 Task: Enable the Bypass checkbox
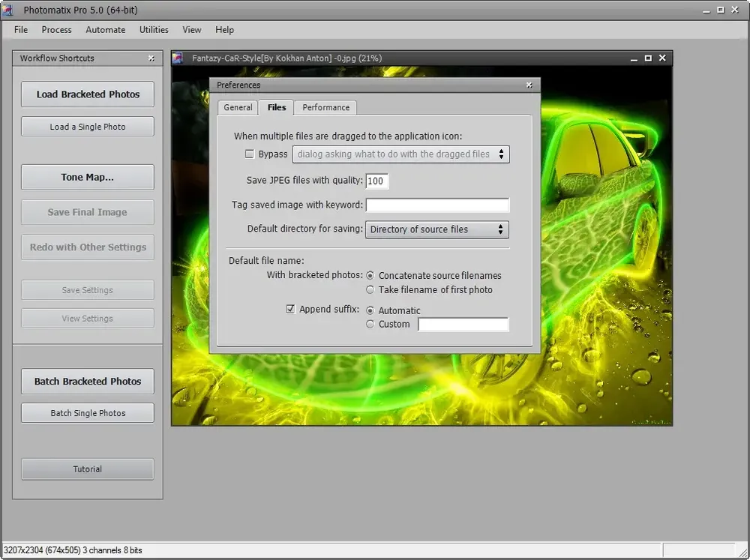point(249,154)
